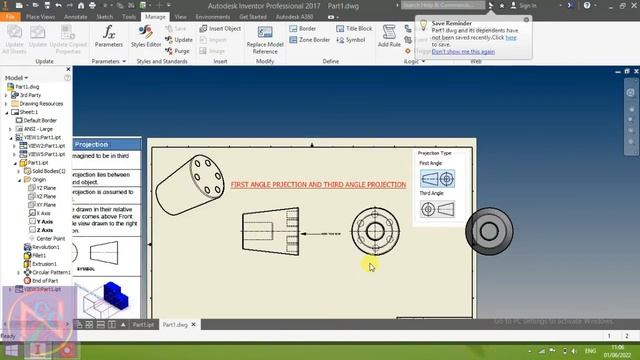Open Windows Start button

11,350
